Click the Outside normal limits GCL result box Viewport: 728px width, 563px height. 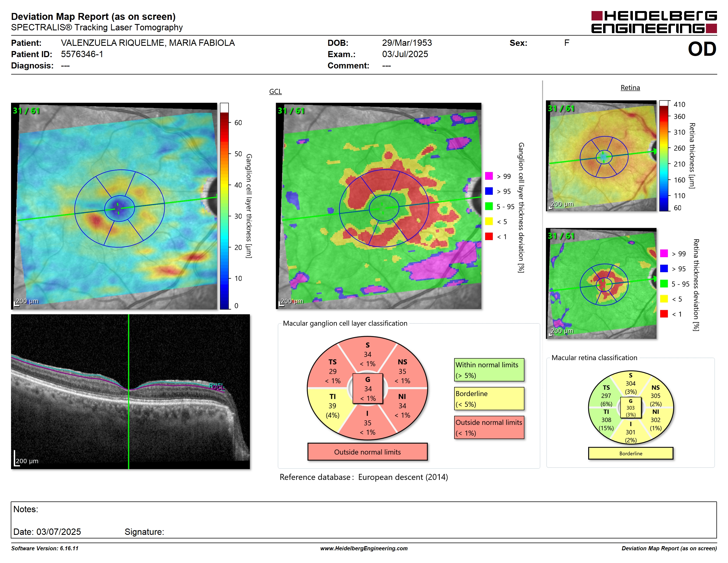tap(367, 452)
